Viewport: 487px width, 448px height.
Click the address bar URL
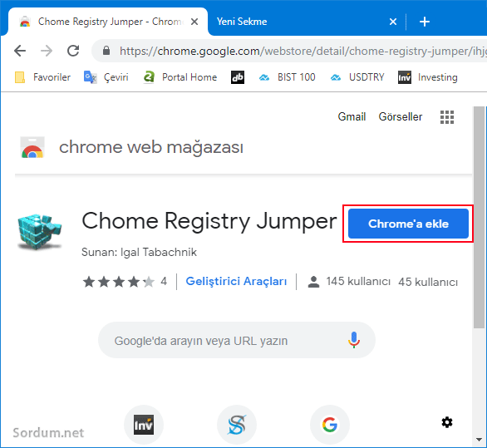[x=303, y=51]
